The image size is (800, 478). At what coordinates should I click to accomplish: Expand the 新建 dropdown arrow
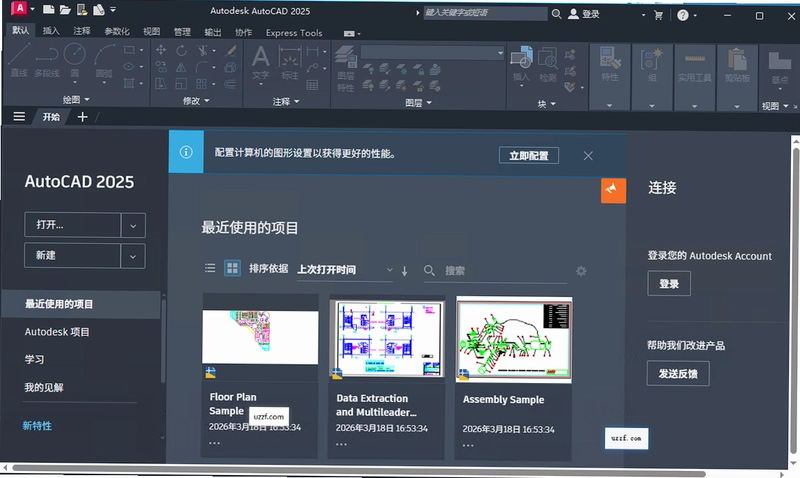pyautogui.click(x=133, y=256)
